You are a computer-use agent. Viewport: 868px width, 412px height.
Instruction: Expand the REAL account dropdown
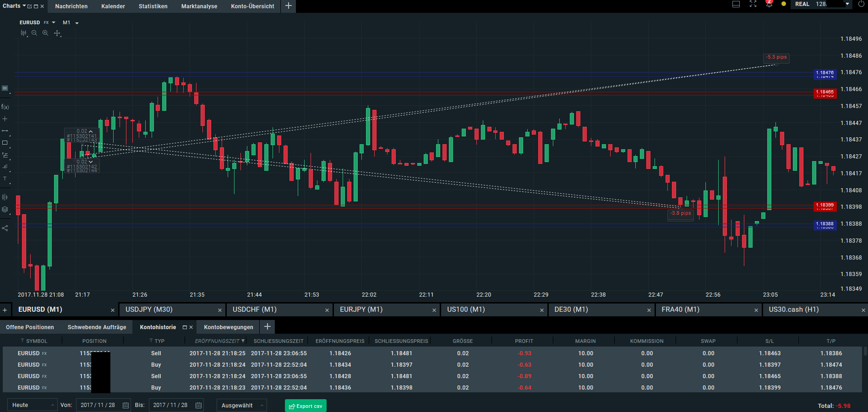[847, 4]
